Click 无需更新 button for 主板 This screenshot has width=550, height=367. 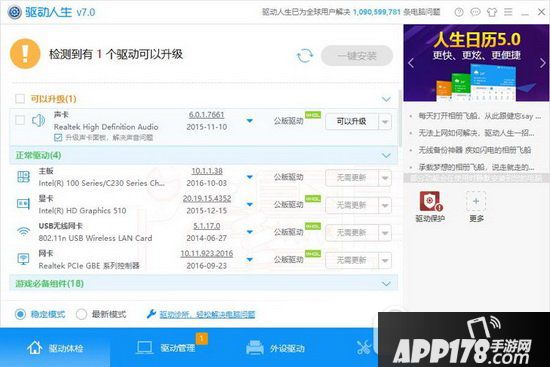click(351, 178)
